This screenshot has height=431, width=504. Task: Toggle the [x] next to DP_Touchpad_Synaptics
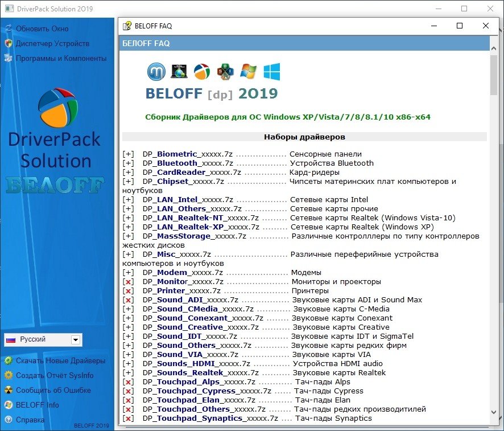(128, 418)
